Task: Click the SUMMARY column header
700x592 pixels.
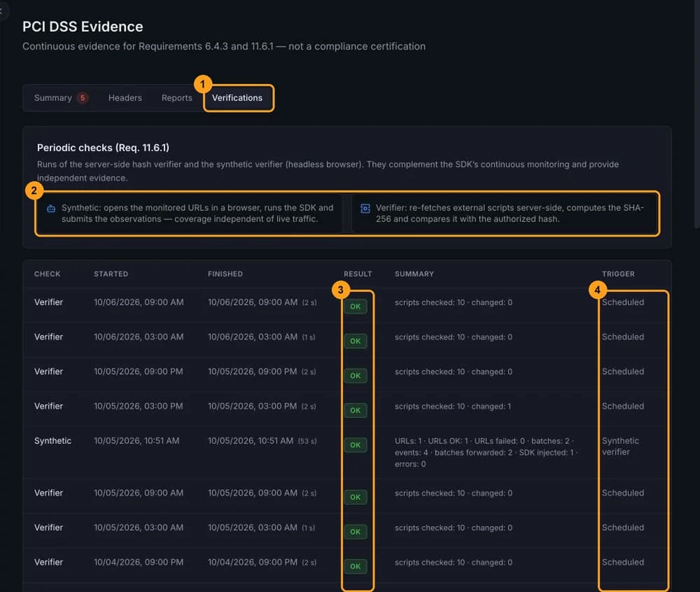Action: tap(414, 274)
